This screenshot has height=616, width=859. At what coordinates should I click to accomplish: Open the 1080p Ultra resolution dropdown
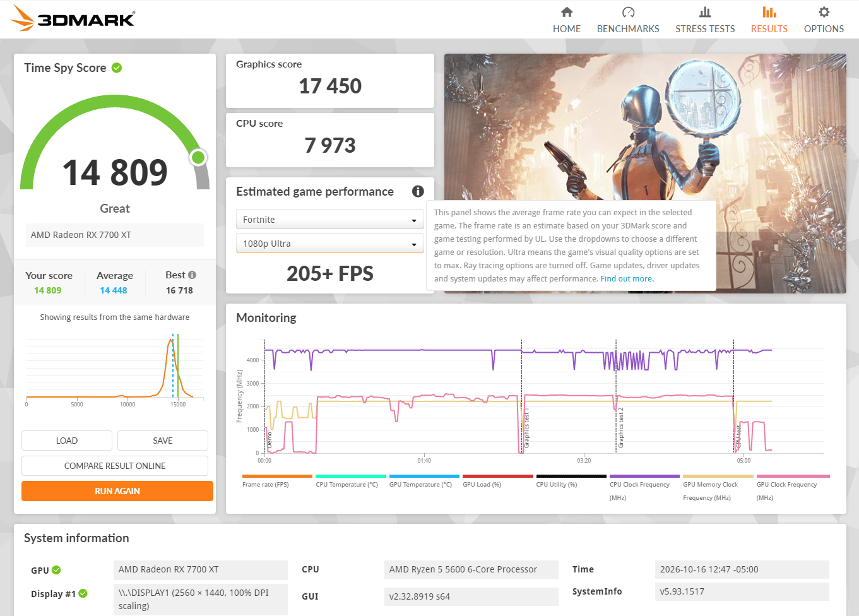click(329, 244)
